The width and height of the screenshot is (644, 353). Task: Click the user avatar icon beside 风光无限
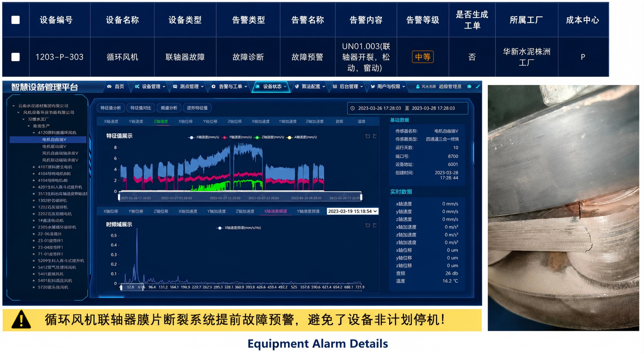tap(418, 87)
